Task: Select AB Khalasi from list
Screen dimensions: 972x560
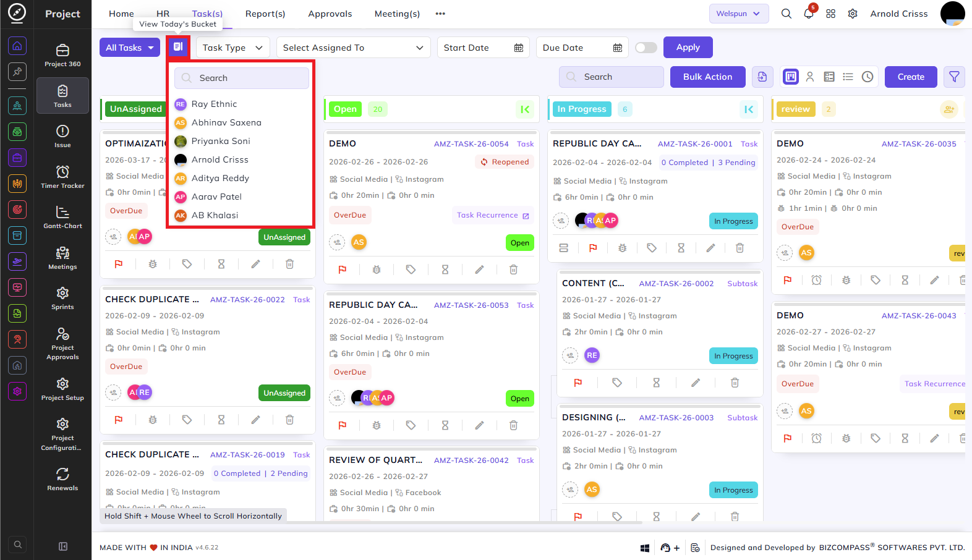Action: tap(215, 215)
